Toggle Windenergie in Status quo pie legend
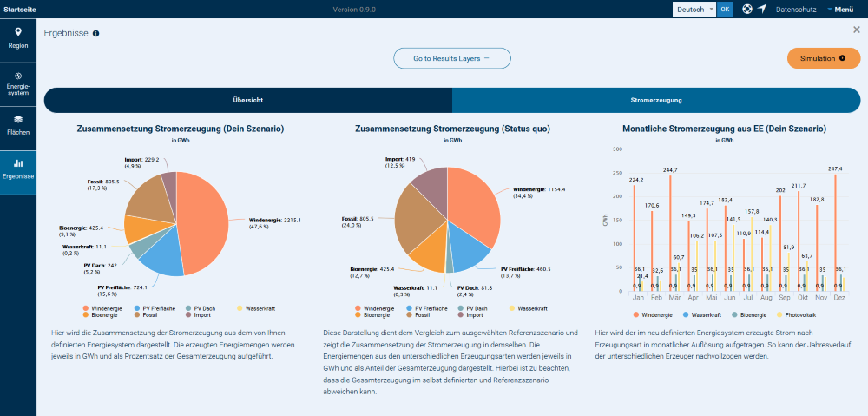 pyautogui.click(x=375, y=308)
